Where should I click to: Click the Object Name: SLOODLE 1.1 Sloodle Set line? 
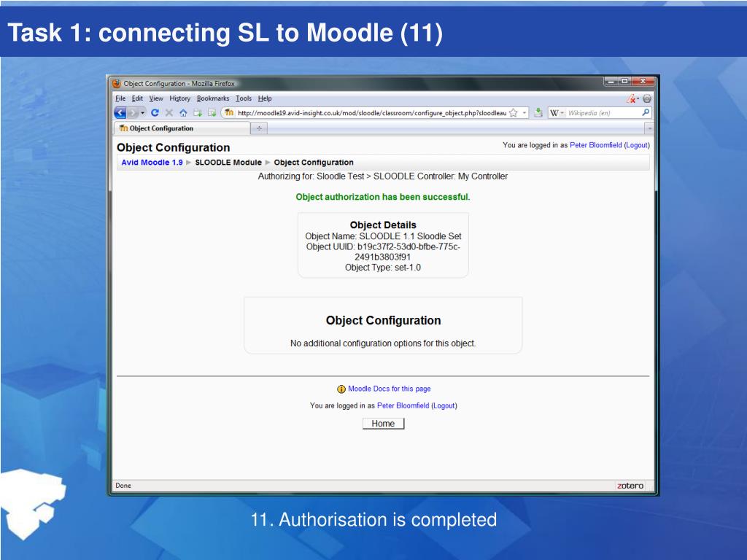(x=383, y=236)
